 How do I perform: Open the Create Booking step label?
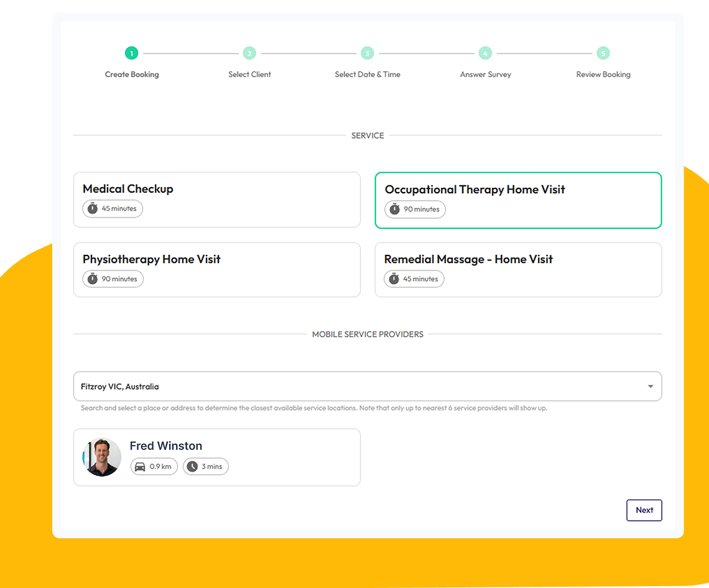pyautogui.click(x=132, y=74)
